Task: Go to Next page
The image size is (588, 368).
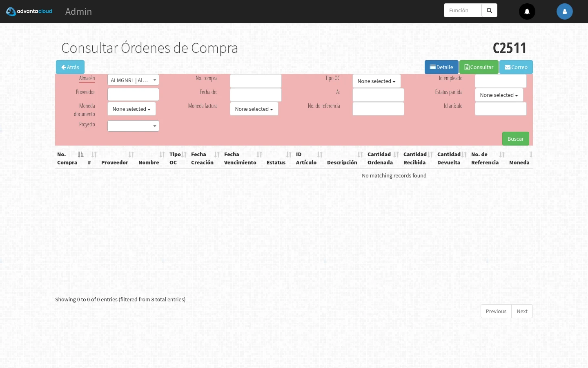Action: coord(522,311)
